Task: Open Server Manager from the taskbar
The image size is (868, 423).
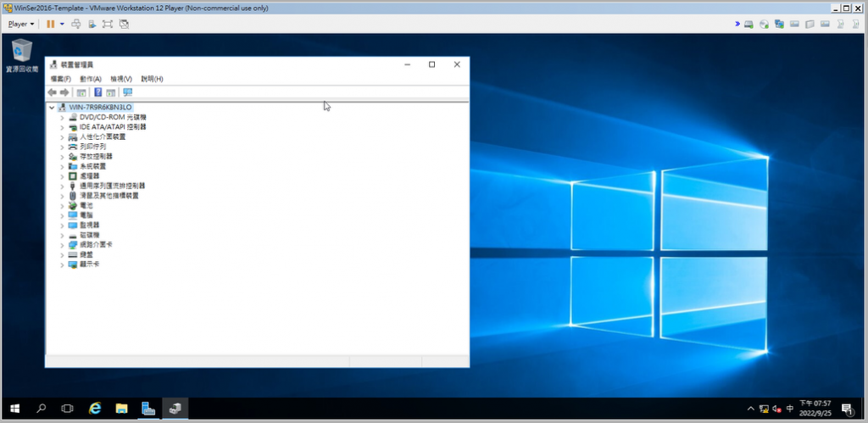Action: [x=148, y=409]
